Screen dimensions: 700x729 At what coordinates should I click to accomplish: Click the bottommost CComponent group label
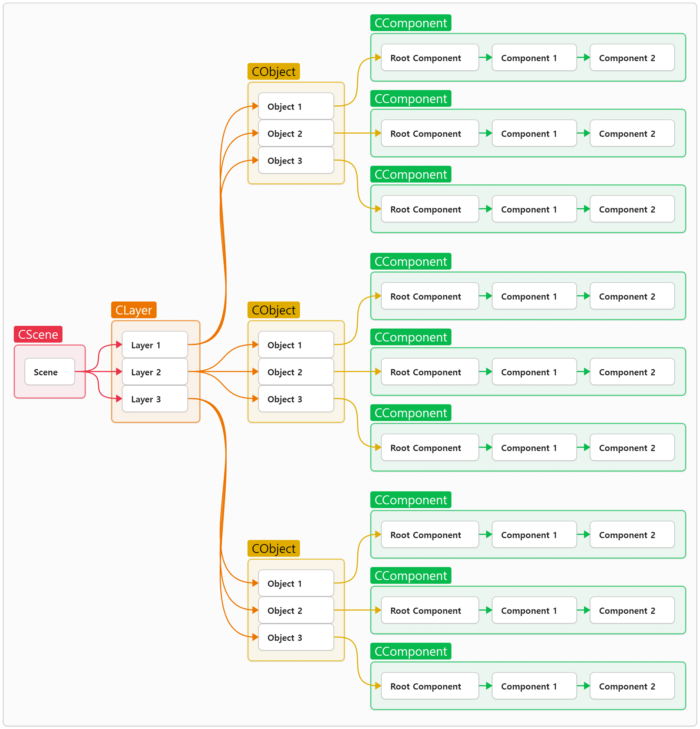click(411, 651)
